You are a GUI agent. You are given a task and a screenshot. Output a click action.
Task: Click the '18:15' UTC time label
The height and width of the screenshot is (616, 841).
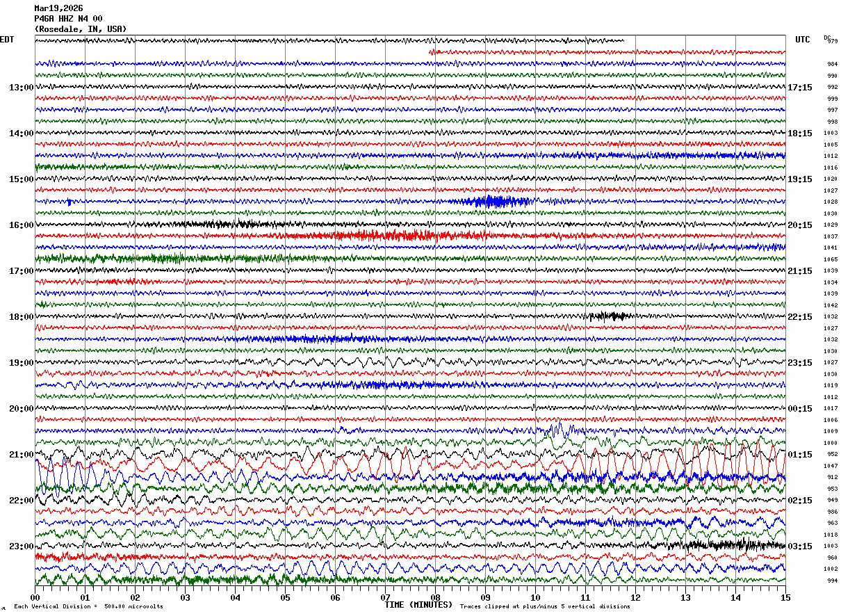(x=800, y=133)
